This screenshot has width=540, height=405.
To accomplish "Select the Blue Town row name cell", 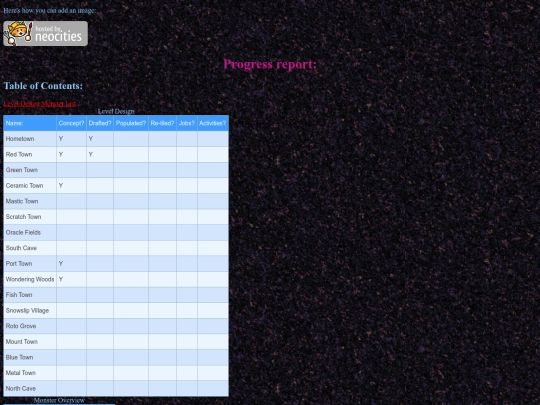I will click(x=30, y=357).
